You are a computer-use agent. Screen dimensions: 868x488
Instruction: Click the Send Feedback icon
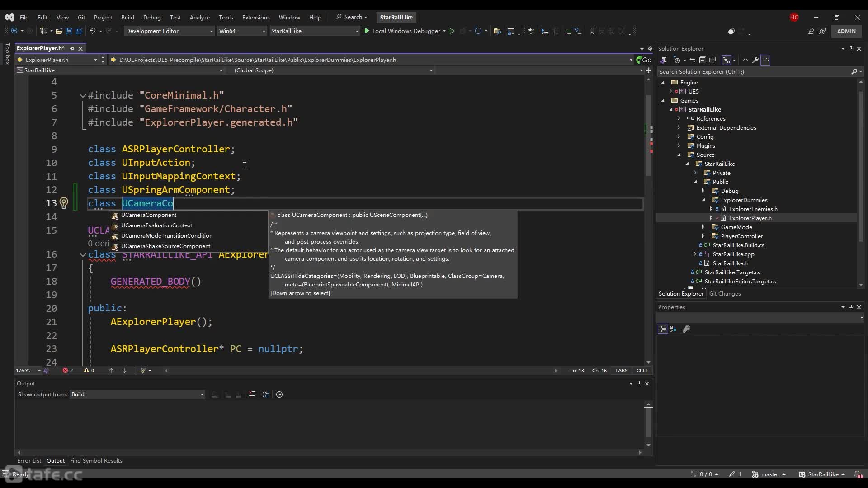tap(822, 31)
